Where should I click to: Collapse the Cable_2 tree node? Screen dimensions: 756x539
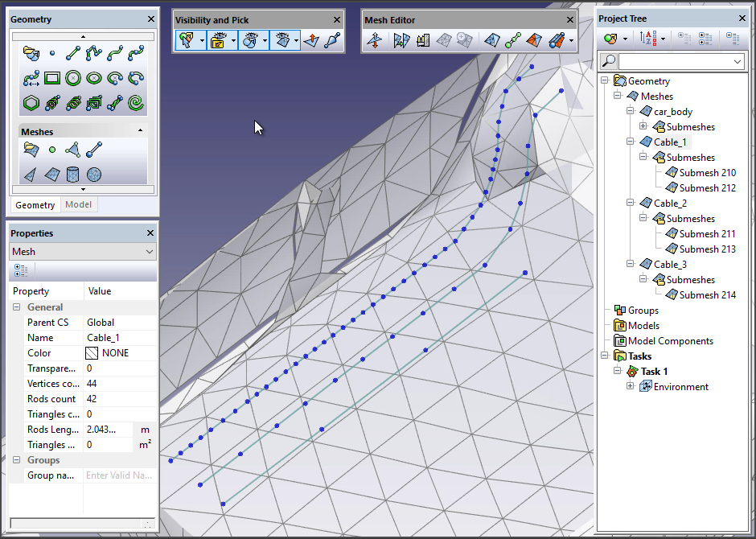pyautogui.click(x=631, y=204)
